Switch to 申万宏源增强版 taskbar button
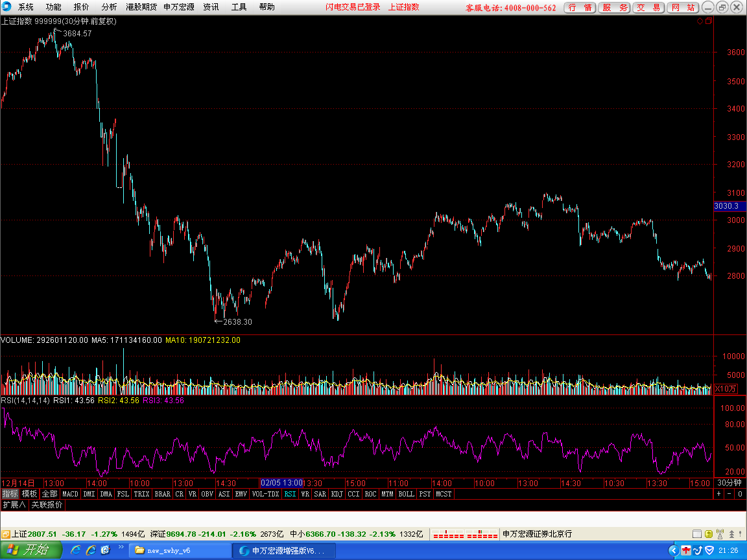Image resolution: width=747 pixels, height=560 pixels. pyautogui.click(x=285, y=550)
